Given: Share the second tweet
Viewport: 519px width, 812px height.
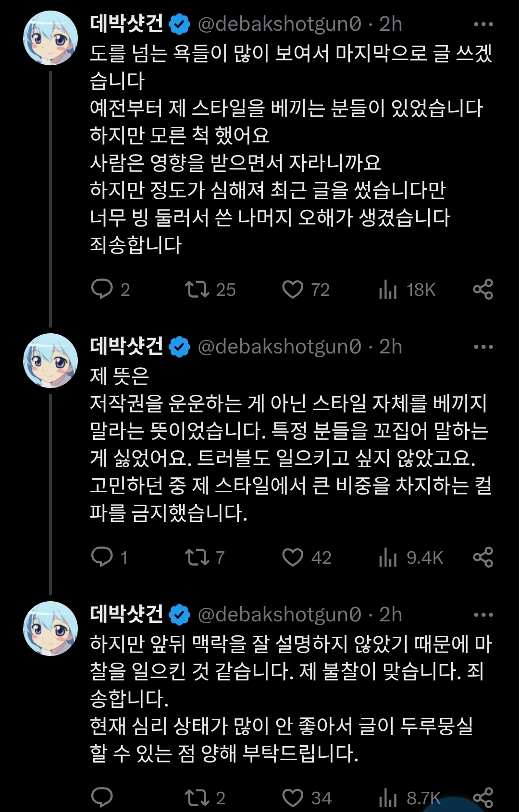Looking at the screenshot, I should pyautogui.click(x=483, y=557).
